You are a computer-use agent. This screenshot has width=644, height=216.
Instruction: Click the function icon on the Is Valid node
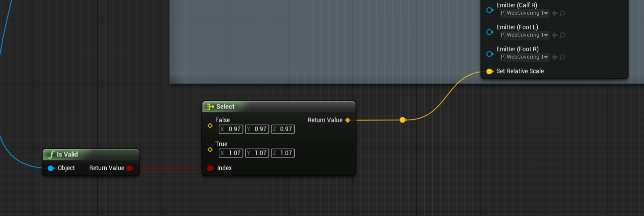pos(51,154)
